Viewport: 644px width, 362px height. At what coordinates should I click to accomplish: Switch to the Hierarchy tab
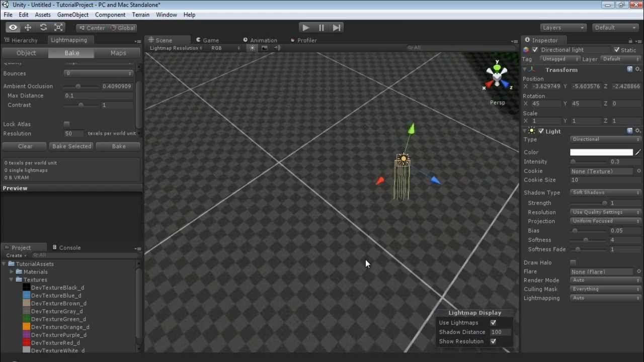coord(21,40)
